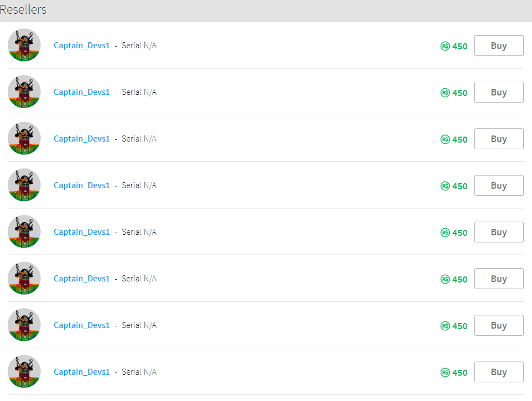Click the eighth row's Robux coin icon
Image resolution: width=532 pixels, height=401 pixels.
click(x=445, y=372)
